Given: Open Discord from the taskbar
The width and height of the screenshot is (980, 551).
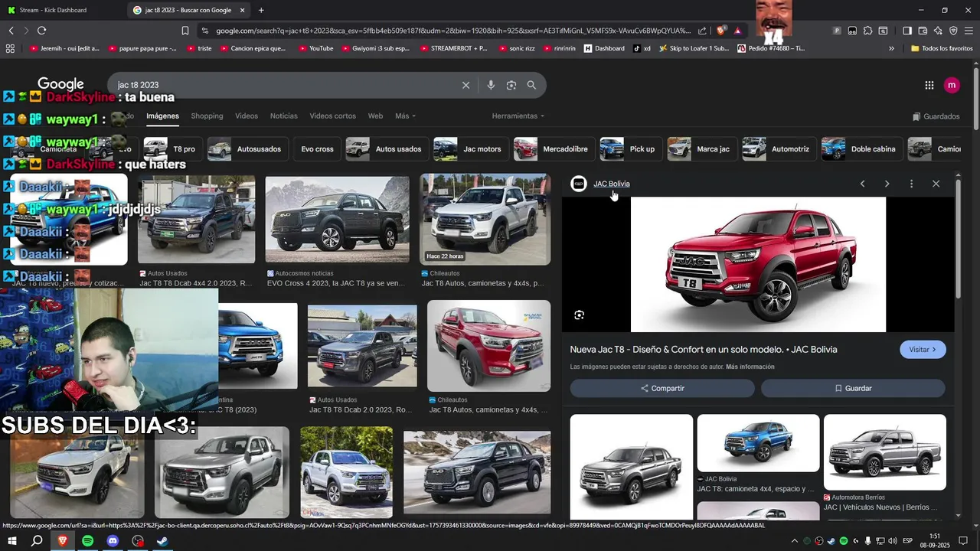Looking at the screenshot, I should (x=113, y=540).
